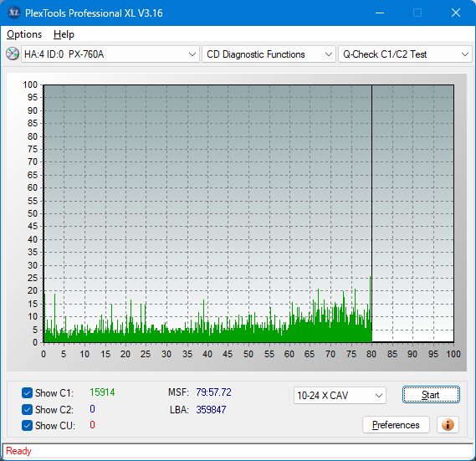Viewport: 476px width, 461px height.
Task: Open the CD Diagnostic Functions dropdown
Action: 269,54
